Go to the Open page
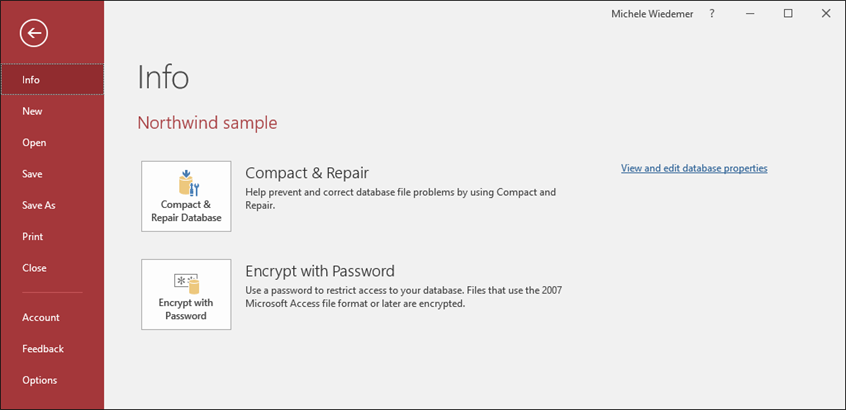This screenshot has height=410, width=846. 52,142
